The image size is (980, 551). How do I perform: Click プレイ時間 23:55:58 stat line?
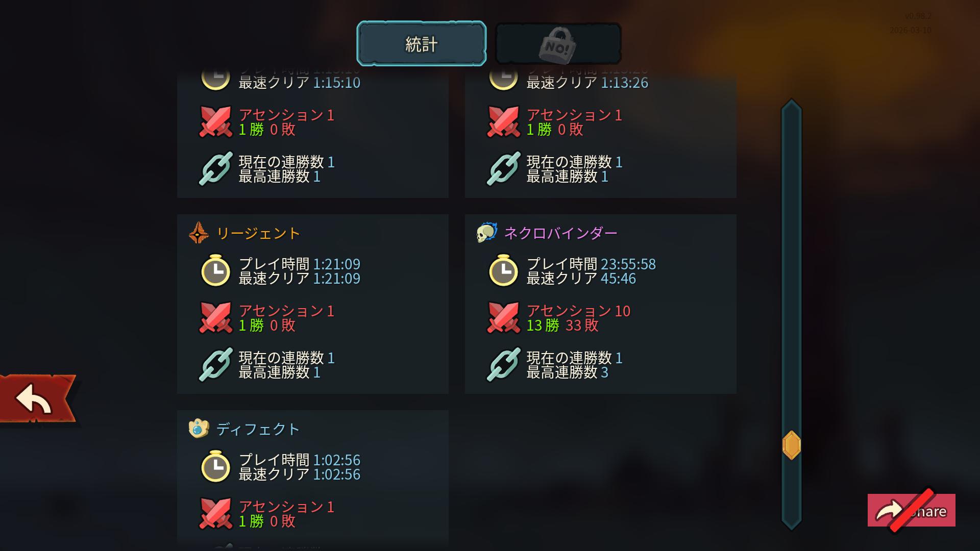tap(591, 264)
